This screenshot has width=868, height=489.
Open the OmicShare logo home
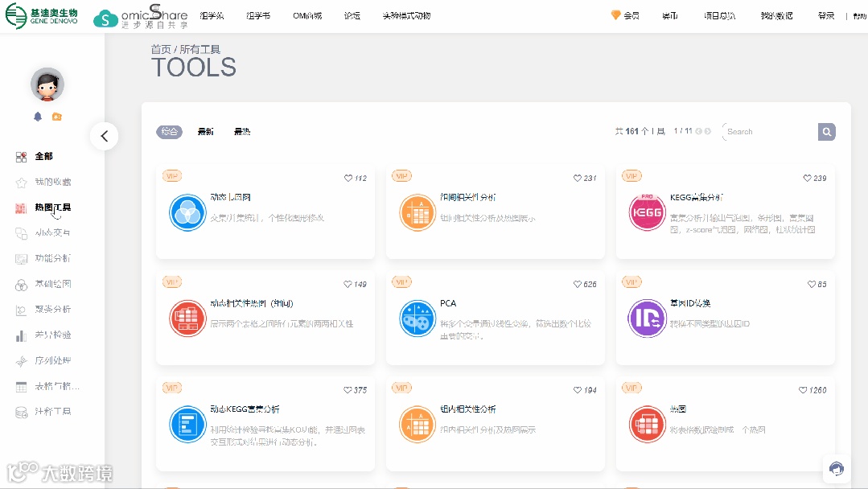coord(141,17)
